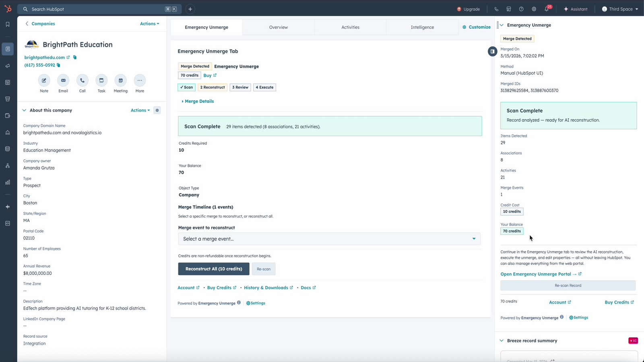Open the Help question mark icon
This screenshot has width=644, height=362.
[x=521, y=9]
